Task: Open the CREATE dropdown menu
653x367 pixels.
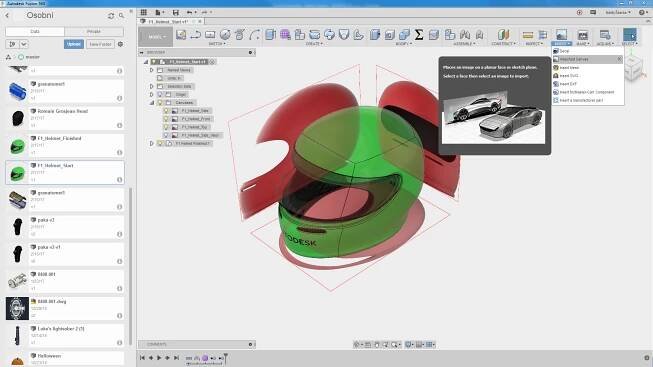Action: pyautogui.click(x=314, y=44)
